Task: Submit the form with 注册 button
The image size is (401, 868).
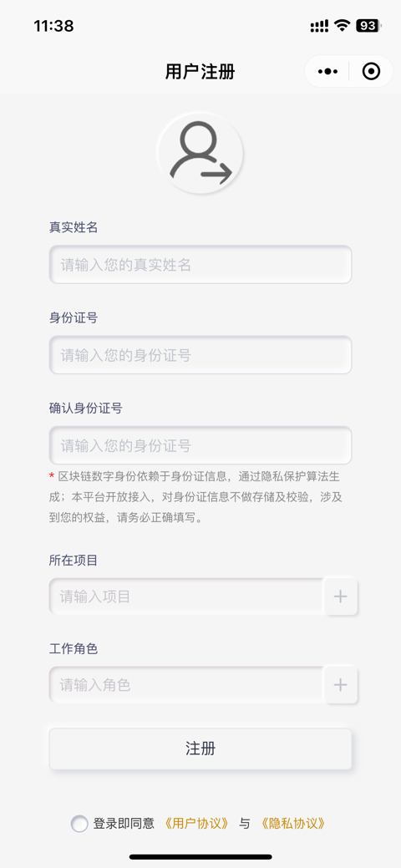Action: click(x=200, y=749)
